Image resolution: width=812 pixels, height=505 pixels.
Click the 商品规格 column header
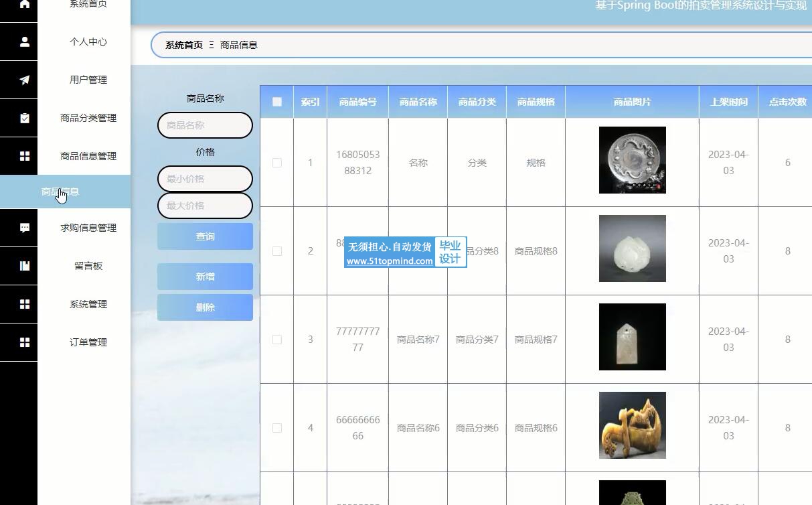[536, 102]
